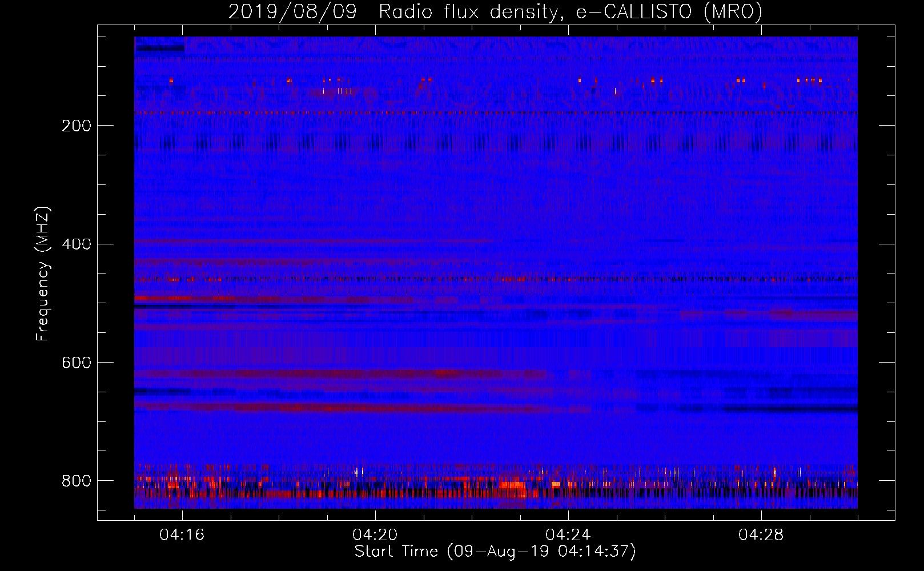
Task: Click the 04:20 time tick label
Action: (375, 535)
